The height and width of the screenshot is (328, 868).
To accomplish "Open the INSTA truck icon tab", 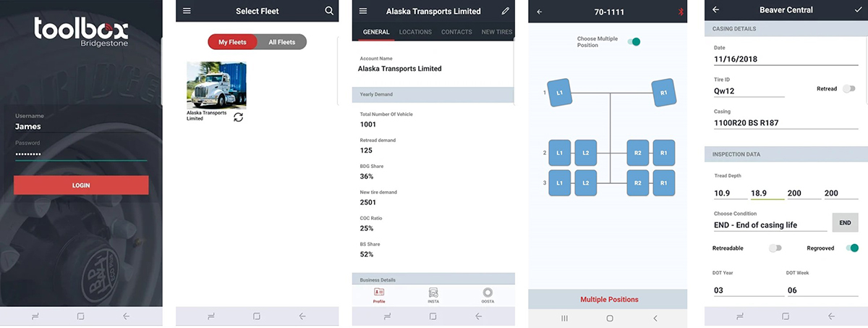I will (433, 293).
